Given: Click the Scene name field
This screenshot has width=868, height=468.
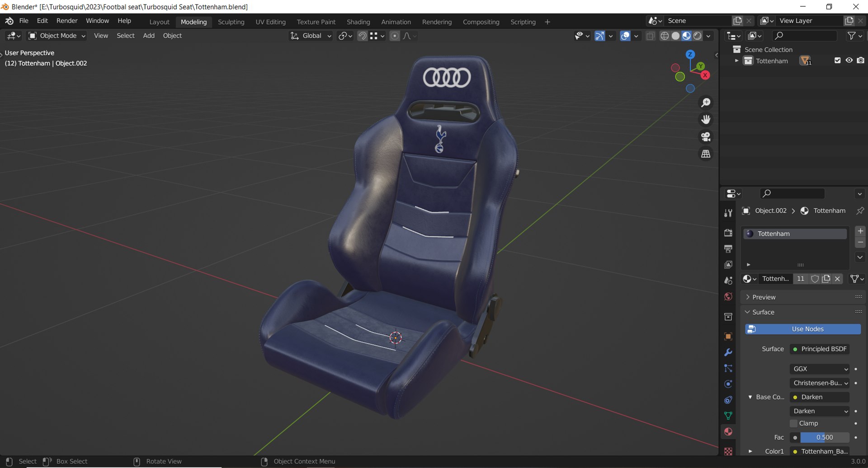Looking at the screenshot, I should [x=698, y=21].
